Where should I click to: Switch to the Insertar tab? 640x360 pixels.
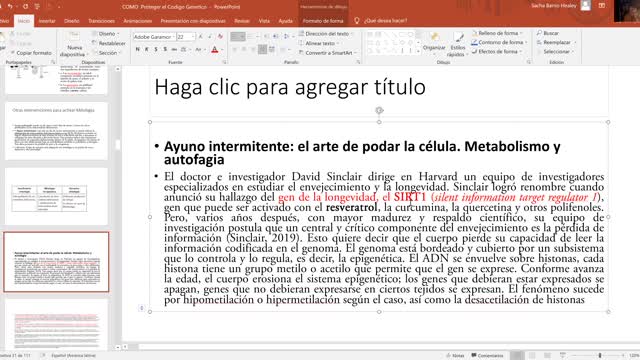coord(47,21)
